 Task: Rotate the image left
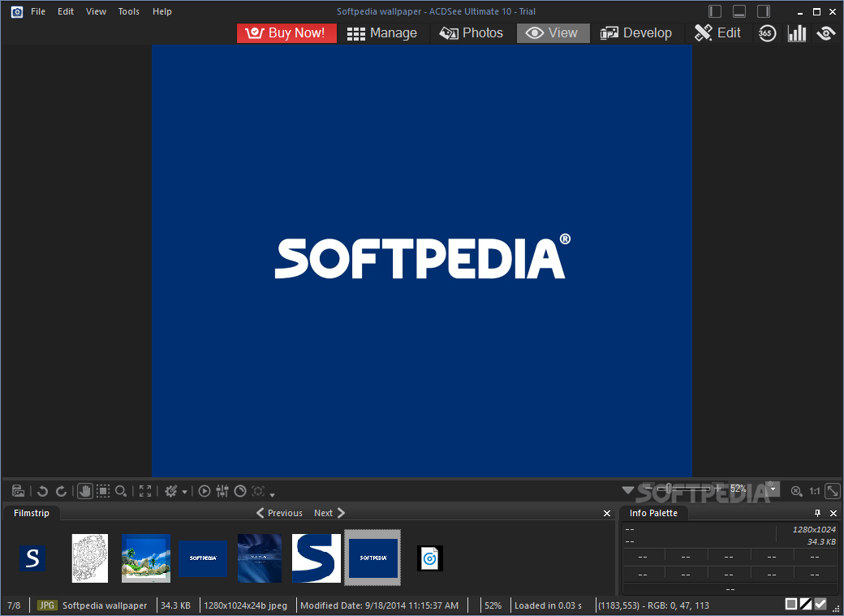42,491
